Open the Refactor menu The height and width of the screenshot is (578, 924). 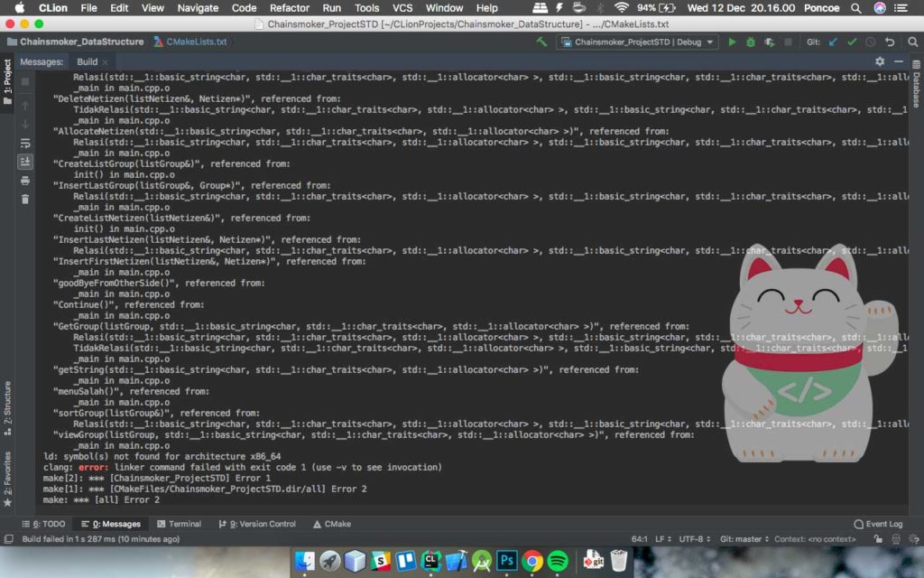(x=290, y=8)
